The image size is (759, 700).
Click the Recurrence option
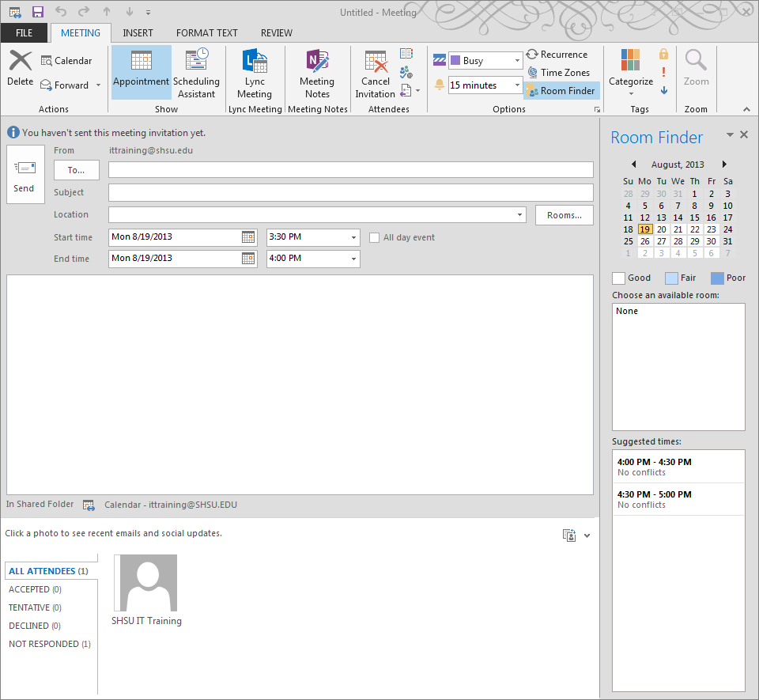pyautogui.click(x=557, y=55)
